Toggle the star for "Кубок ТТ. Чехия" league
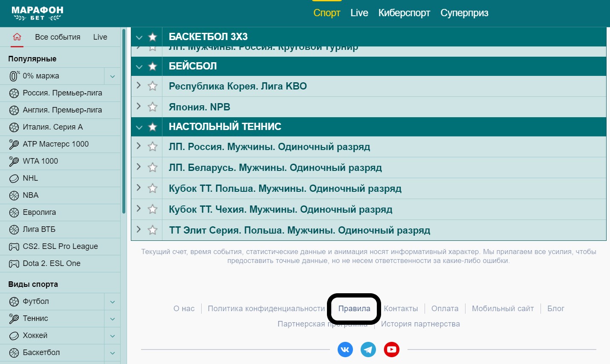This screenshot has height=364, width=610. click(x=152, y=209)
